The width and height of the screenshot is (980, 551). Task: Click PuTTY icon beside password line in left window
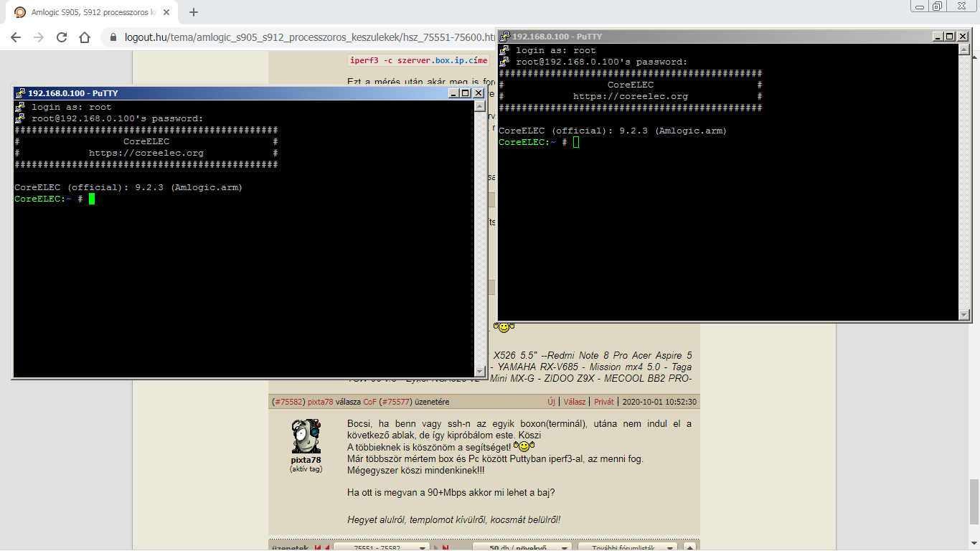tap(20, 118)
